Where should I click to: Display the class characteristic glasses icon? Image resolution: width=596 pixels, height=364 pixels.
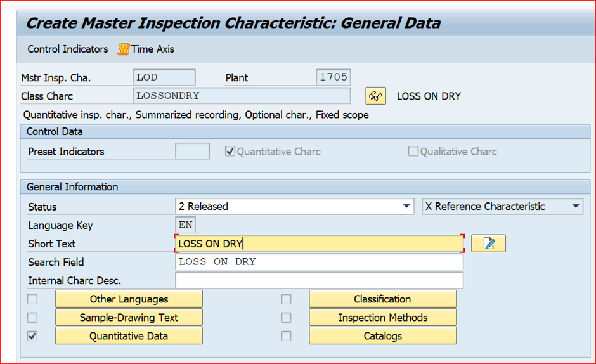pos(375,96)
